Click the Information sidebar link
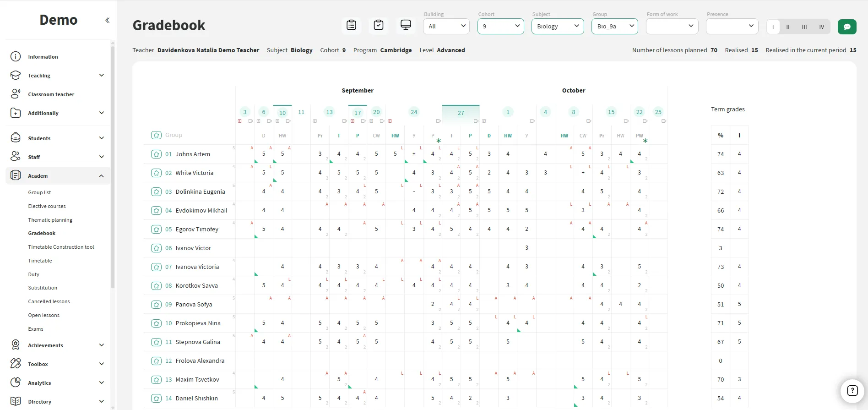This screenshot has height=410, width=868. (x=43, y=57)
